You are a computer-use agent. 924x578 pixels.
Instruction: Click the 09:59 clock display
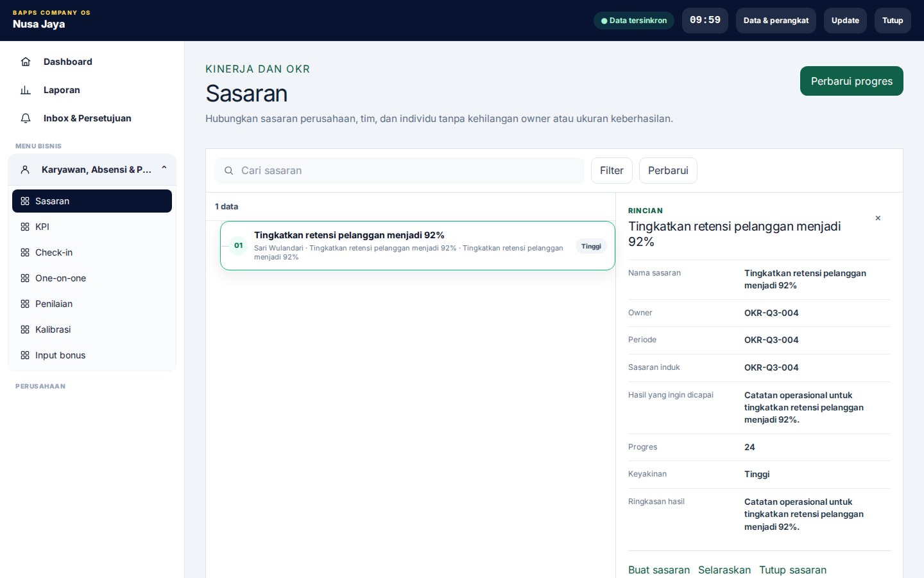coord(705,21)
